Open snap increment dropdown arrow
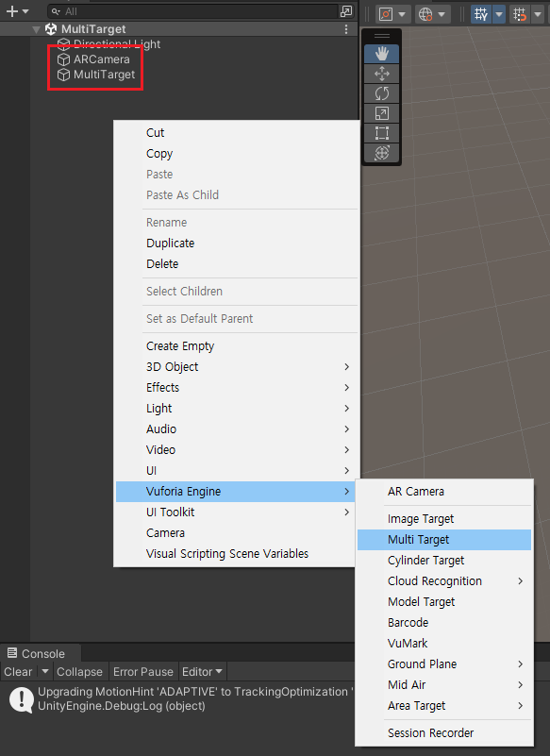 pos(538,14)
